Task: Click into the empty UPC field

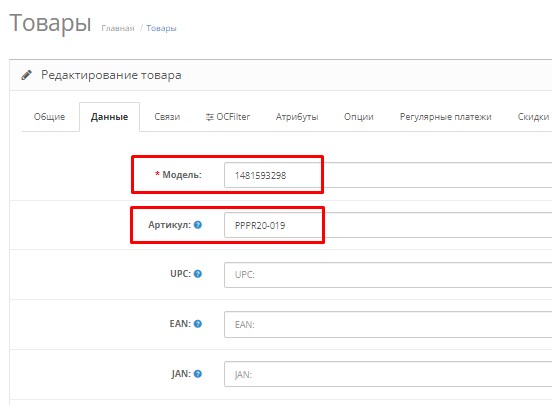Action: point(388,275)
